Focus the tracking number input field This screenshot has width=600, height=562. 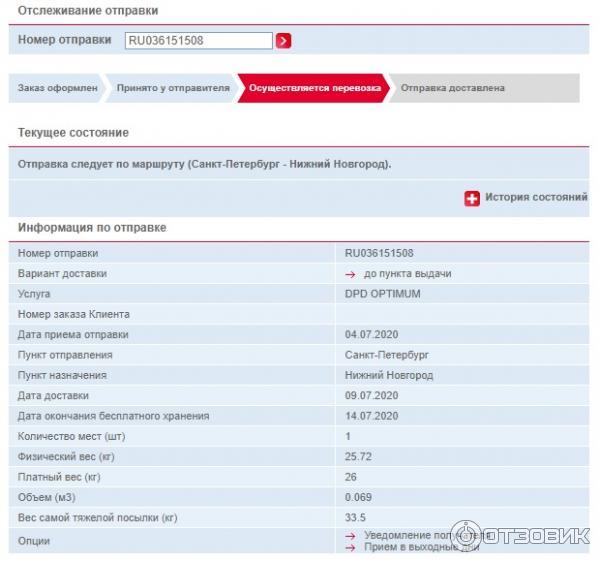point(199,41)
